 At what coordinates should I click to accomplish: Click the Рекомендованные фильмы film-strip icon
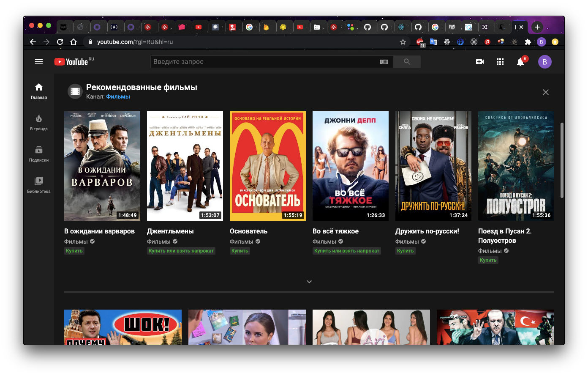(x=75, y=91)
